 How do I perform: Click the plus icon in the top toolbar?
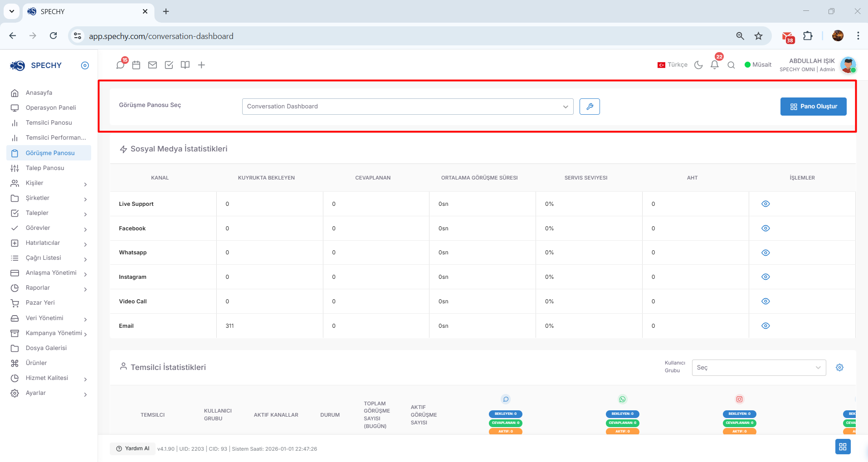(201, 65)
